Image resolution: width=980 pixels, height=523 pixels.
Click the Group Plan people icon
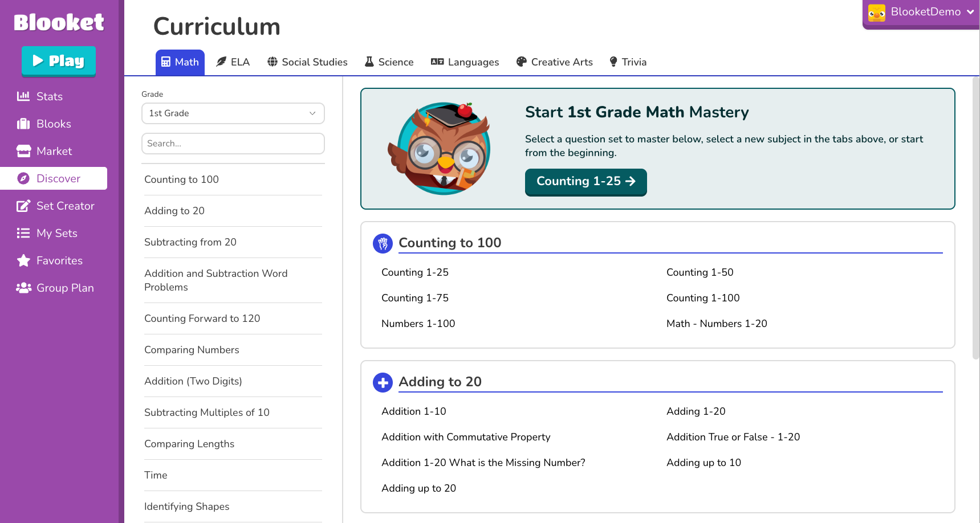coord(23,288)
